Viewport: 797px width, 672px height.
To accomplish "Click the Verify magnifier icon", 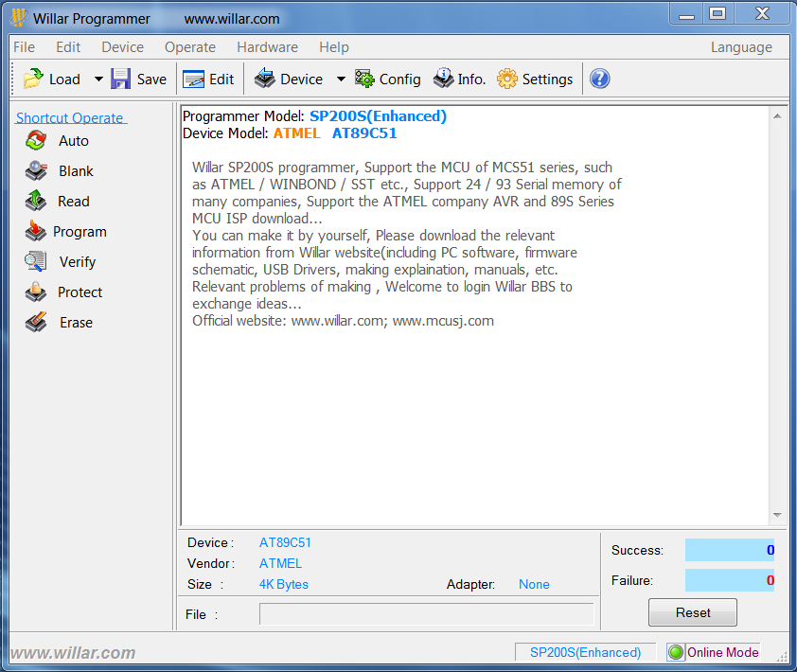I will (36, 261).
